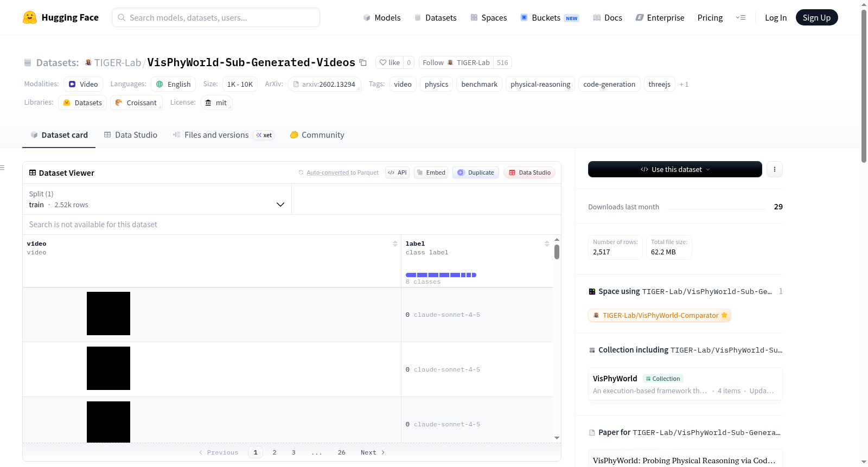Expand the left sidebar table of contents icon

2,168
